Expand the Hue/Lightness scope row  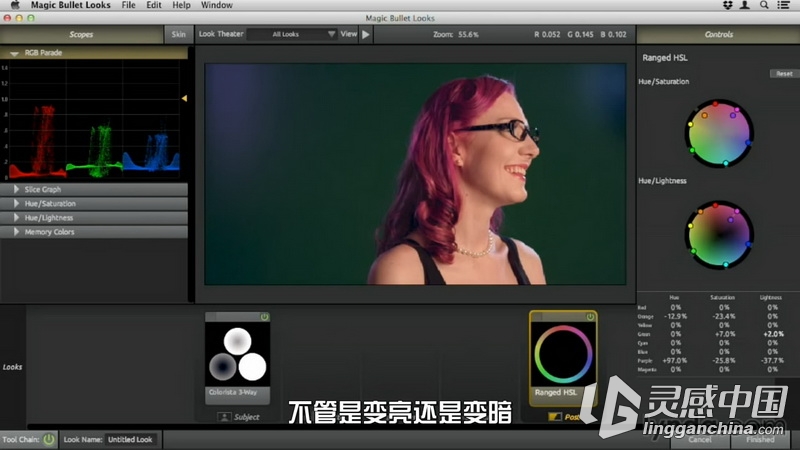(16, 218)
